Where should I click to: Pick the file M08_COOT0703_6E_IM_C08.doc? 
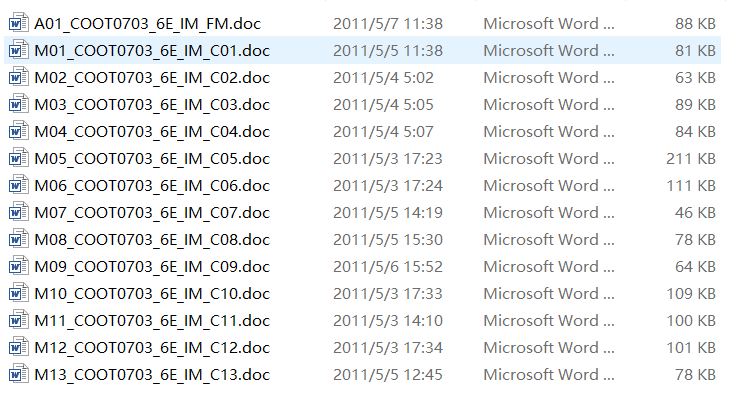(152, 240)
